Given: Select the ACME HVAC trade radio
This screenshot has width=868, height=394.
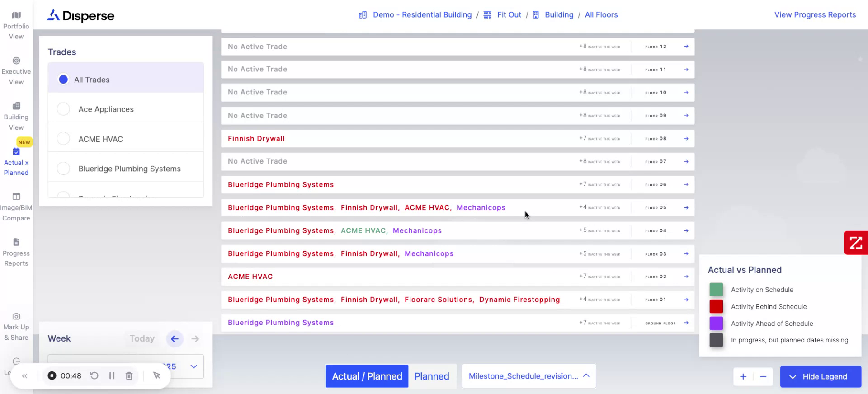Looking at the screenshot, I should pos(63,139).
